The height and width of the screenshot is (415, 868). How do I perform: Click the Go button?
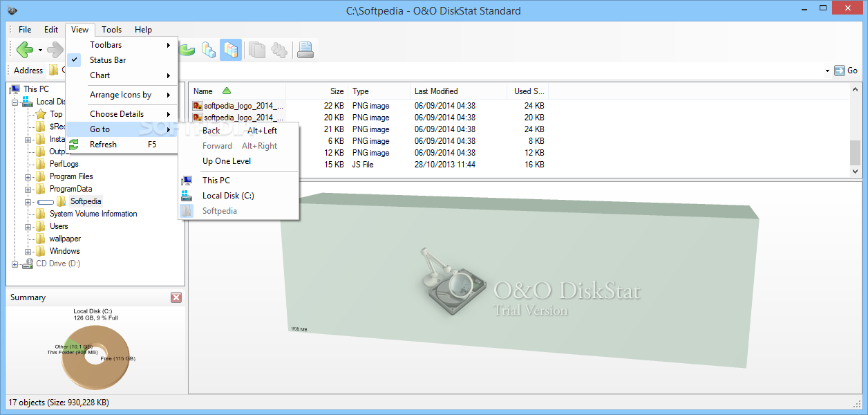pos(846,71)
